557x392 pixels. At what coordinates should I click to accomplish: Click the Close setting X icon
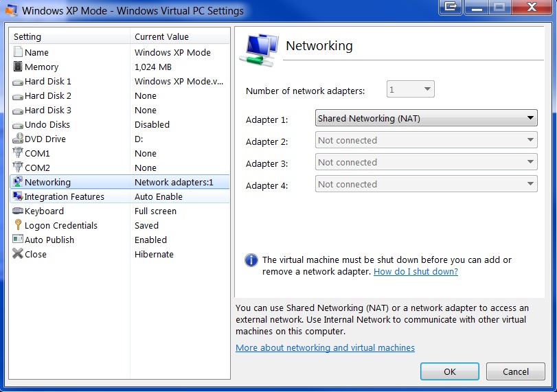coord(18,253)
